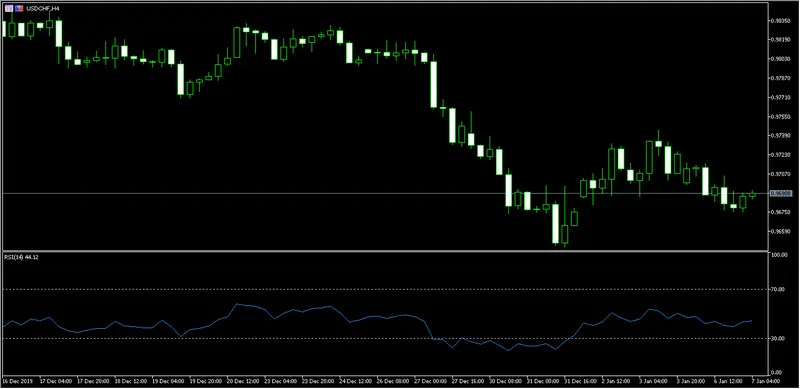Click the 0.97390 price scale label
Screen dimensions: 800x389
point(782,136)
